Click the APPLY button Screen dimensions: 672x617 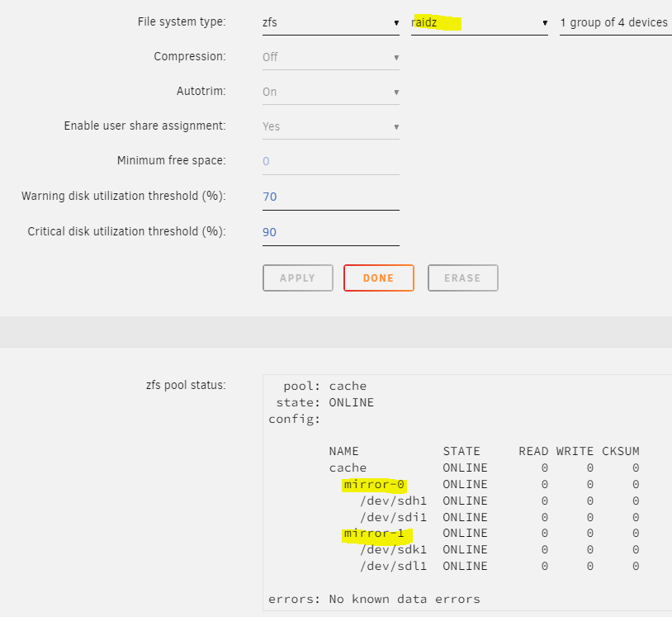298,278
